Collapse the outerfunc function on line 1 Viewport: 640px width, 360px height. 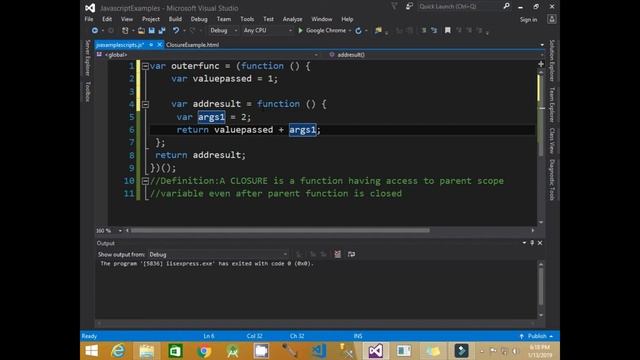(145, 66)
